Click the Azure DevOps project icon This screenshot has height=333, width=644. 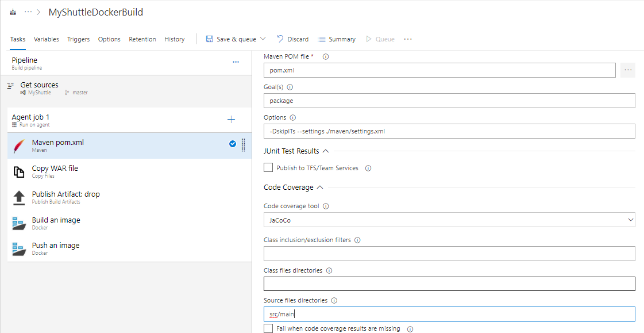pos(13,12)
